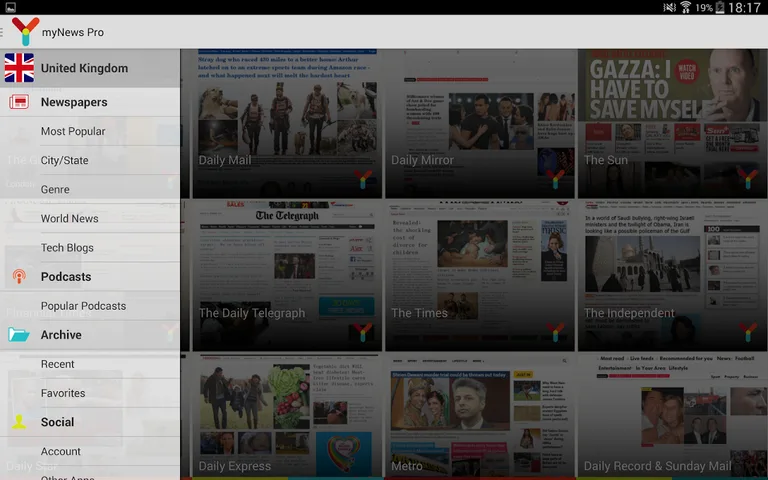Open the Social section

(x=90, y=422)
